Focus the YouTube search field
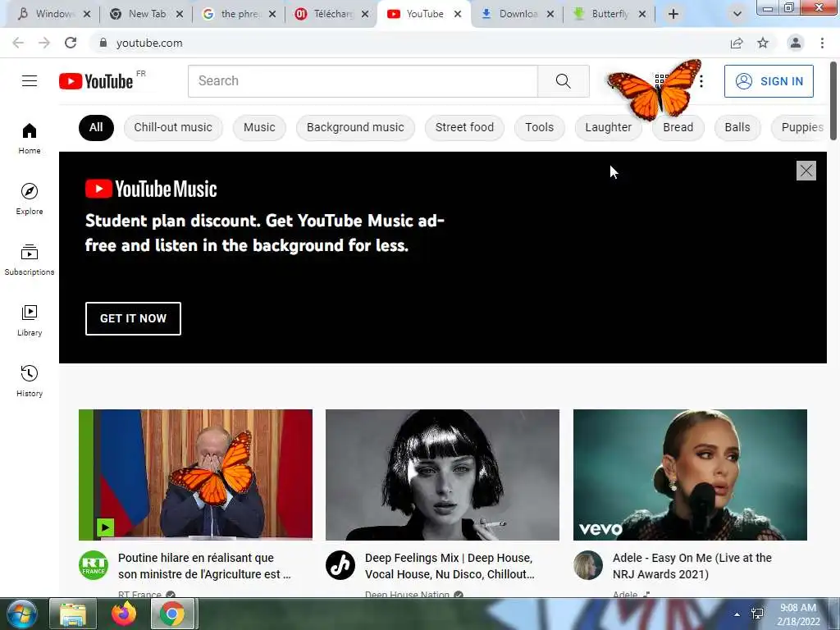Image resolution: width=840 pixels, height=630 pixels. point(363,81)
